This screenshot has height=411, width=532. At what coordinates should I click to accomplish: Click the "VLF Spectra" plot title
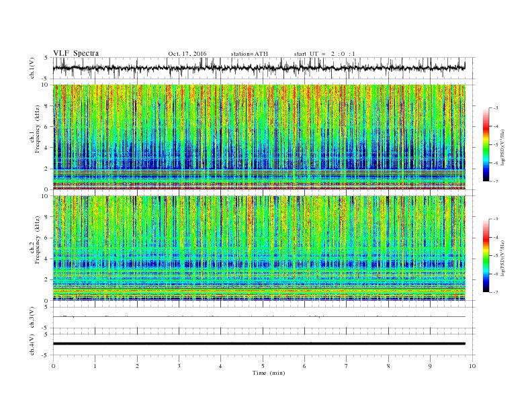(76, 53)
